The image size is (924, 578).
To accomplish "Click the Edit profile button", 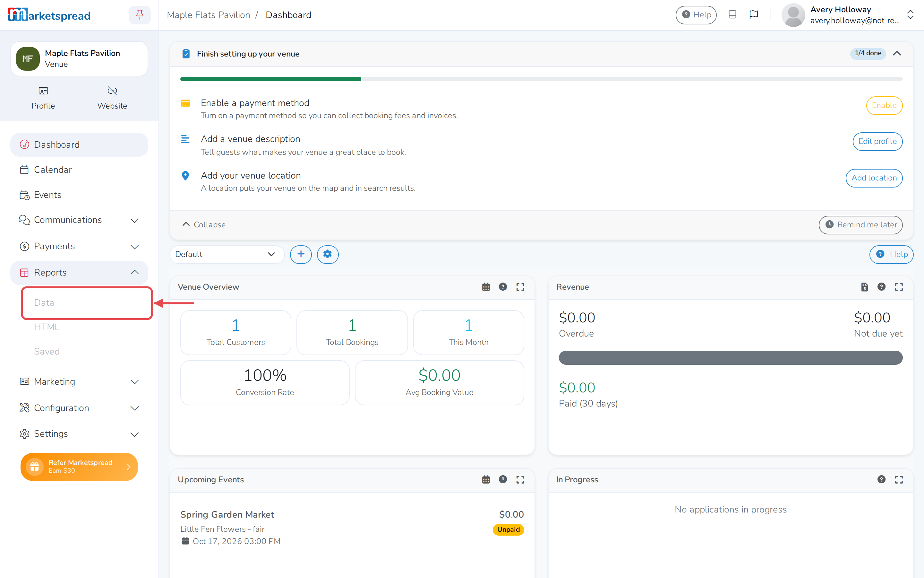I will (x=877, y=141).
